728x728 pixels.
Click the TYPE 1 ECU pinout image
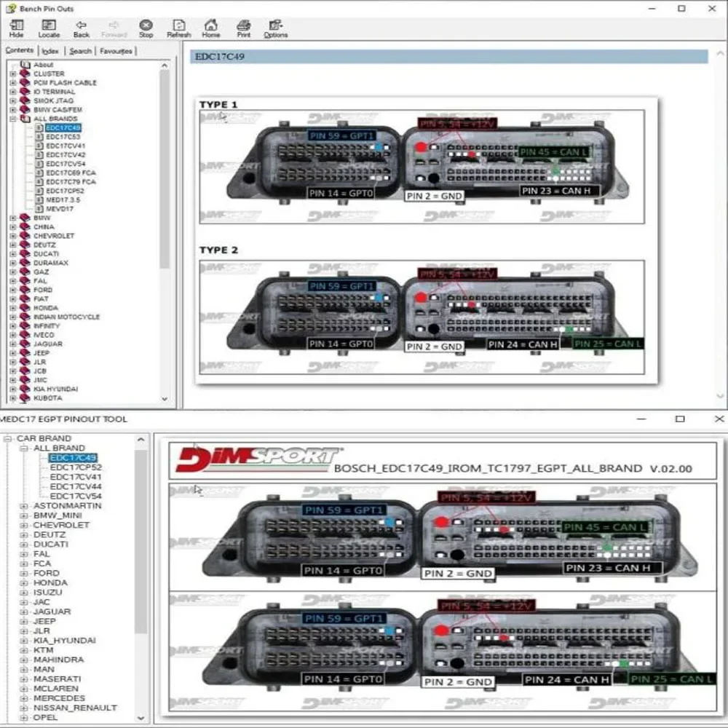coord(422,167)
